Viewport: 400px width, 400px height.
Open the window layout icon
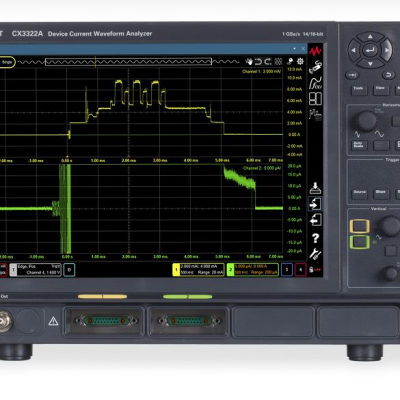click(x=315, y=99)
